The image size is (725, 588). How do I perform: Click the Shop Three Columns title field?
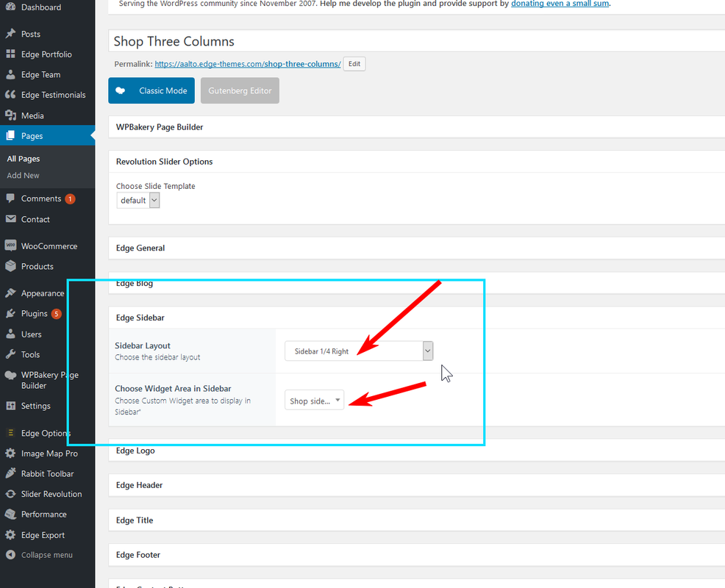tap(417, 41)
